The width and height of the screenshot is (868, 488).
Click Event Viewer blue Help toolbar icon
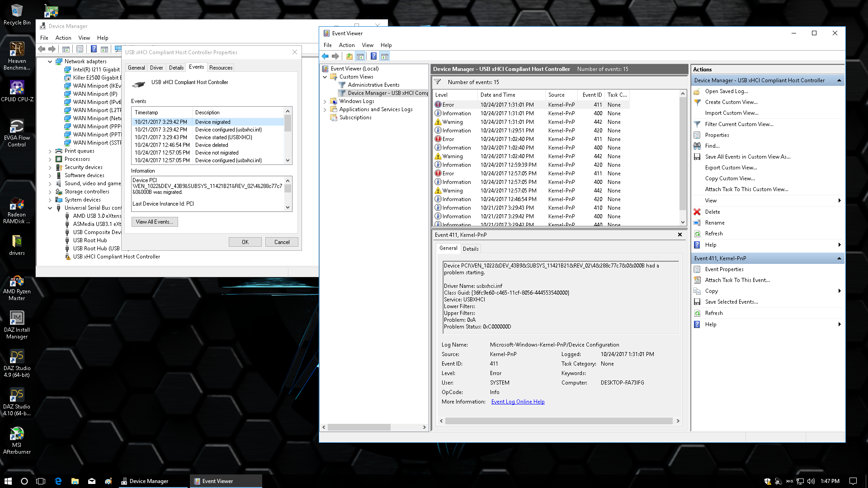point(373,56)
